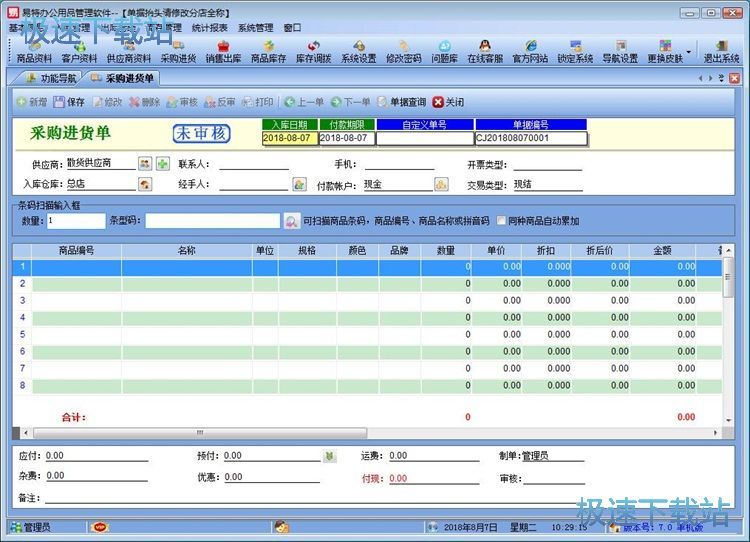Viewport: 750px width, 542px height.
Task: Click the 反审 button
Action: 220,102
